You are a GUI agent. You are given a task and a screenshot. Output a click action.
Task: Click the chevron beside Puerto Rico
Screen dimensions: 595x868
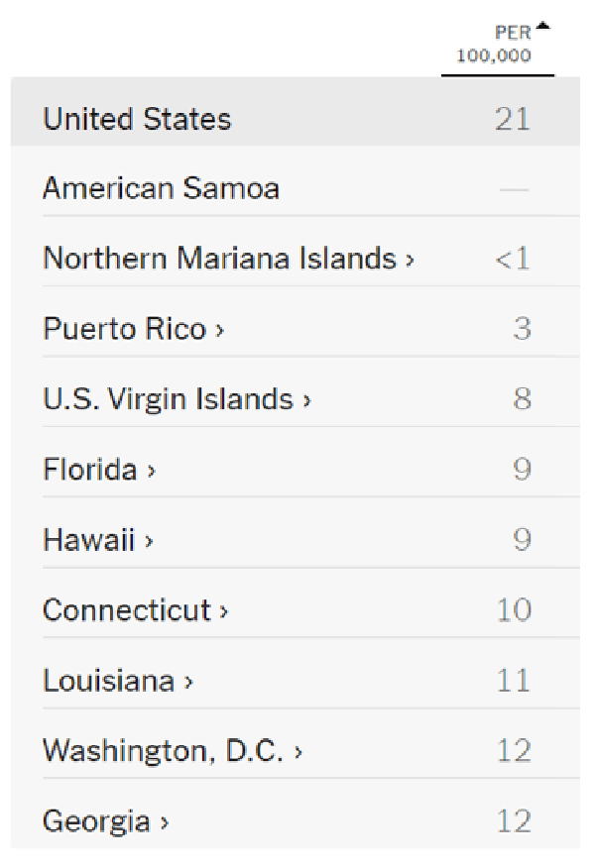tap(219, 331)
